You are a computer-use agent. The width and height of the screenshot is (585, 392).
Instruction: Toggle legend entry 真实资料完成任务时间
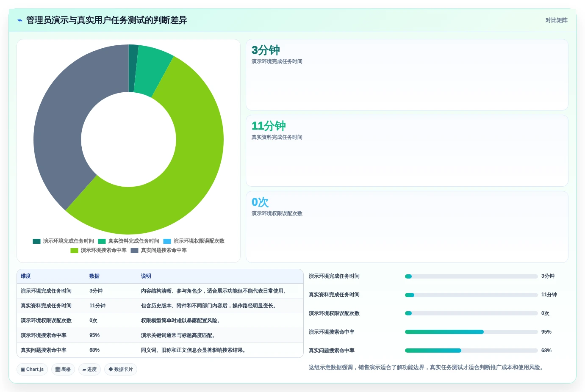click(129, 241)
